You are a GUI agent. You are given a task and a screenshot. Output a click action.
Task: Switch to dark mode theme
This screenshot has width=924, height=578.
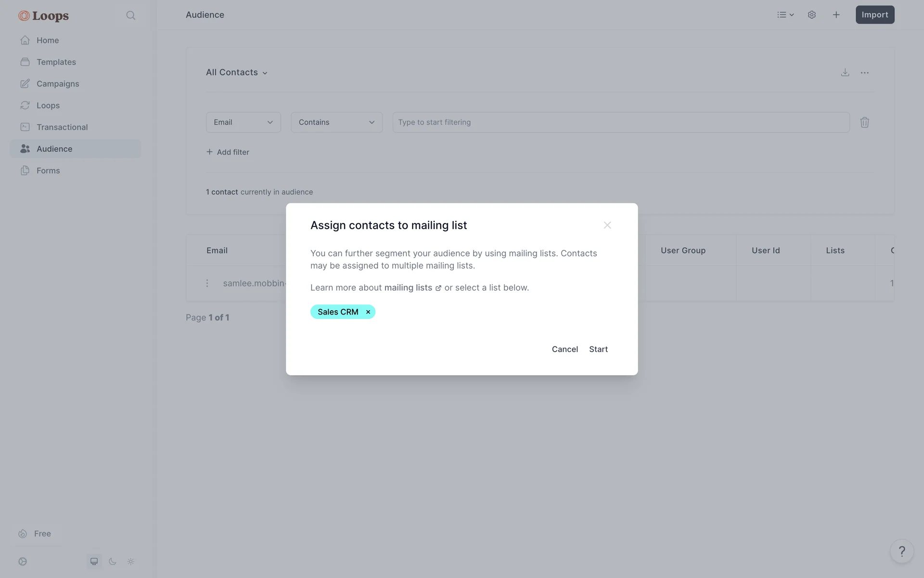(x=113, y=561)
